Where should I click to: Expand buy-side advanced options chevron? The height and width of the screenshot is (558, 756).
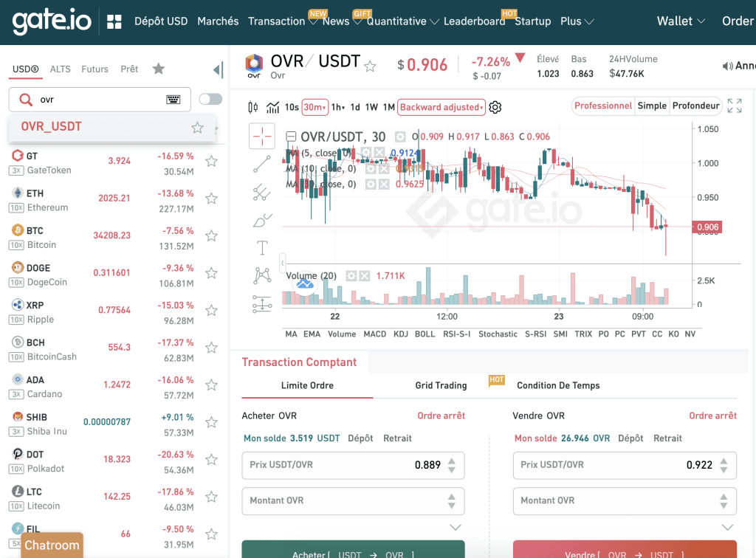pyautogui.click(x=456, y=527)
